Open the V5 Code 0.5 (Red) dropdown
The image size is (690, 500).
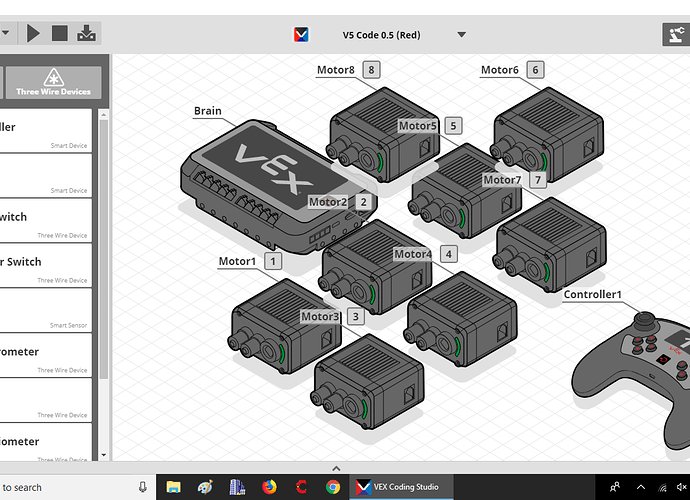(461, 35)
